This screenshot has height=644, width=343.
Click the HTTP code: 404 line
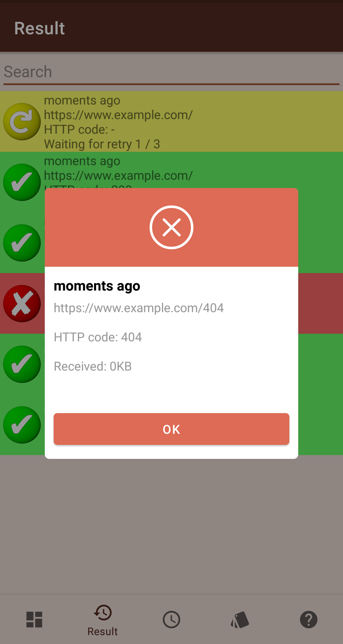coord(98,337)
